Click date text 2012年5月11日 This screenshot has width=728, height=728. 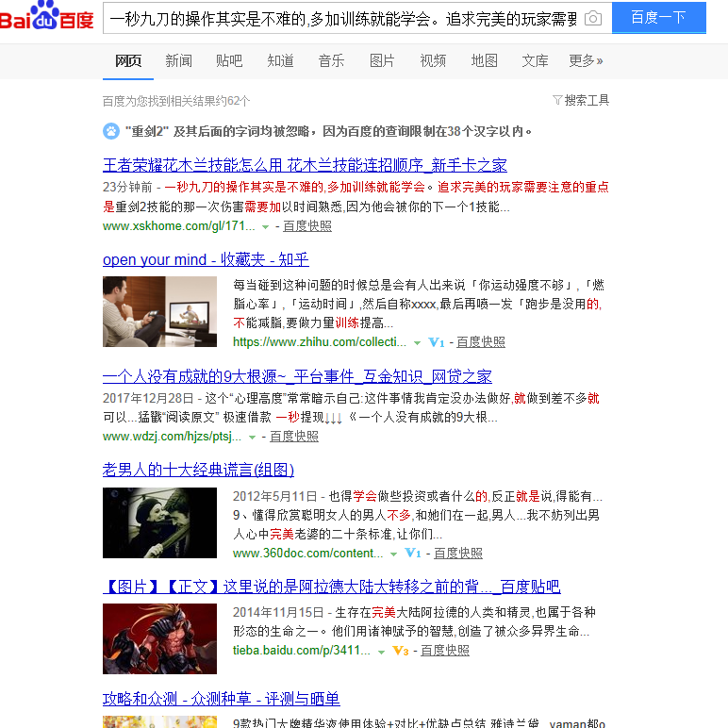[274, 496]
